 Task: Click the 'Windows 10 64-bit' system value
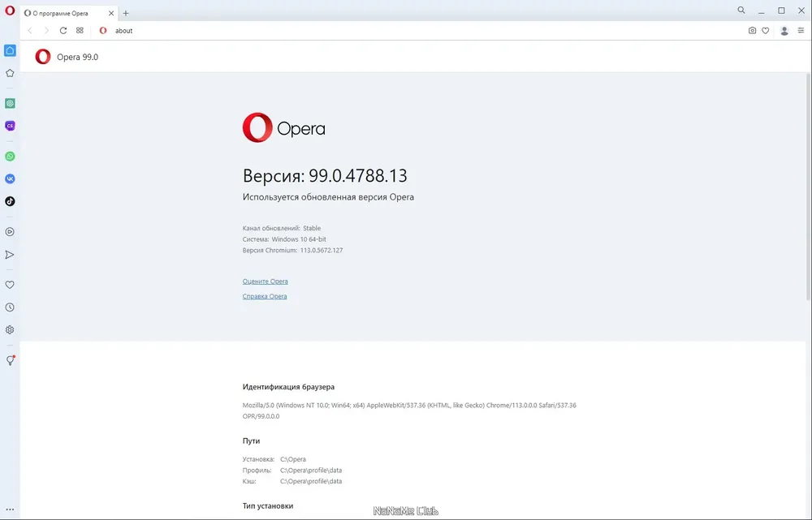click(x=299, y=239)
